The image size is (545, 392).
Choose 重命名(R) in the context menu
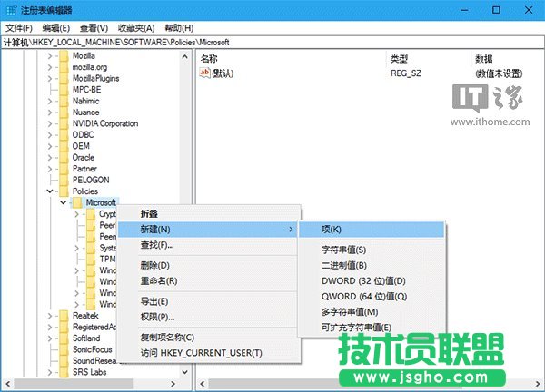coord(209,281)
